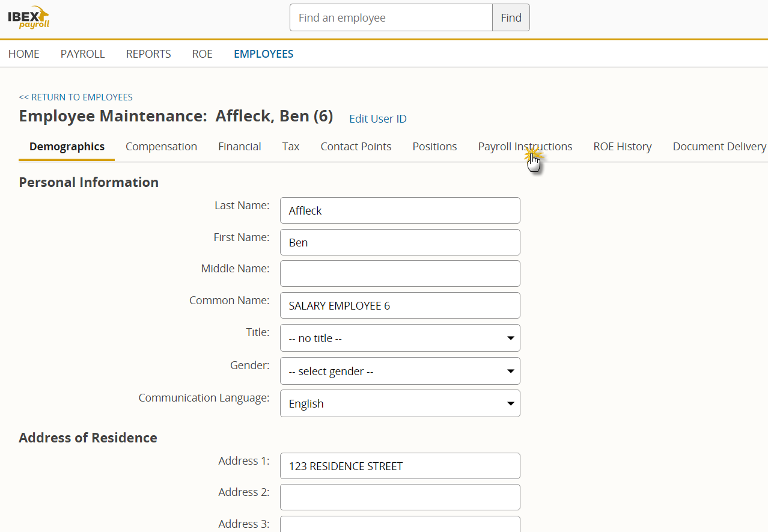Click the Employee Maintenance page title
This screenshot has height=532, width=768.
pyautogui.click(x=176, y=116)
